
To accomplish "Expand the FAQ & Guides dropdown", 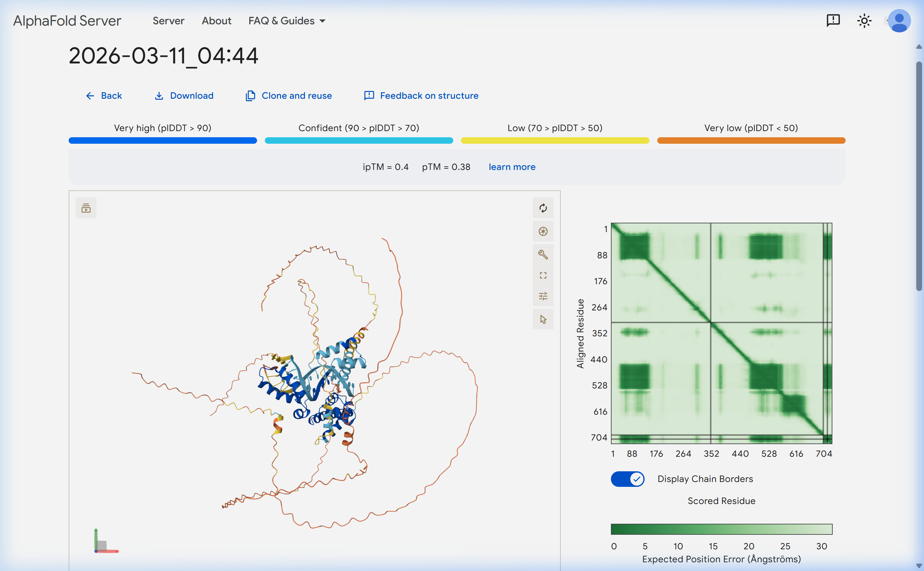I will [x=287, y=20].
